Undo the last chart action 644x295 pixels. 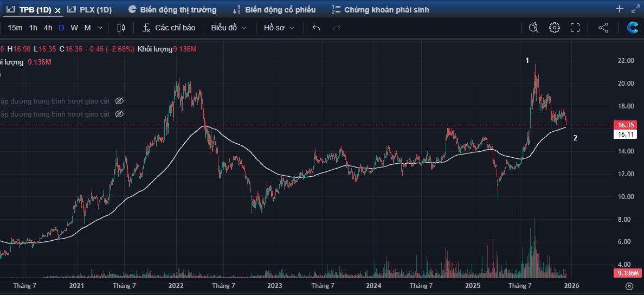(317, 28)
